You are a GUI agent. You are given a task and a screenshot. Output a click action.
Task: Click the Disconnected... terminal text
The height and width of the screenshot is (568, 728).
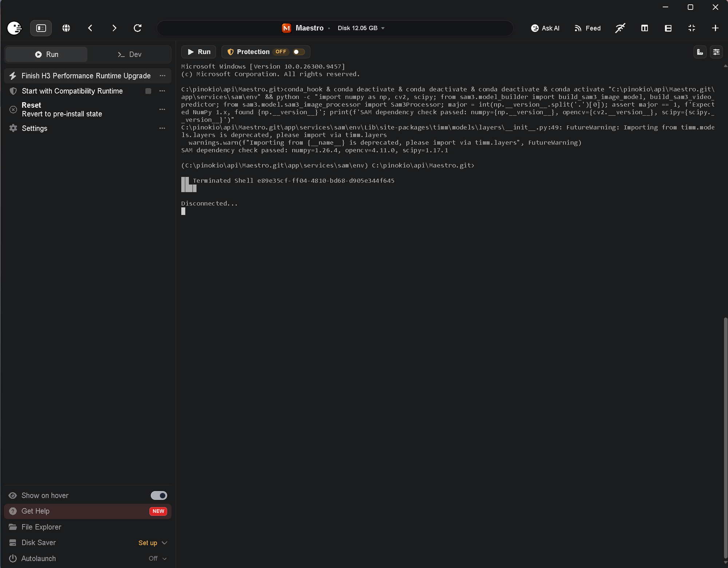[209, 203]
